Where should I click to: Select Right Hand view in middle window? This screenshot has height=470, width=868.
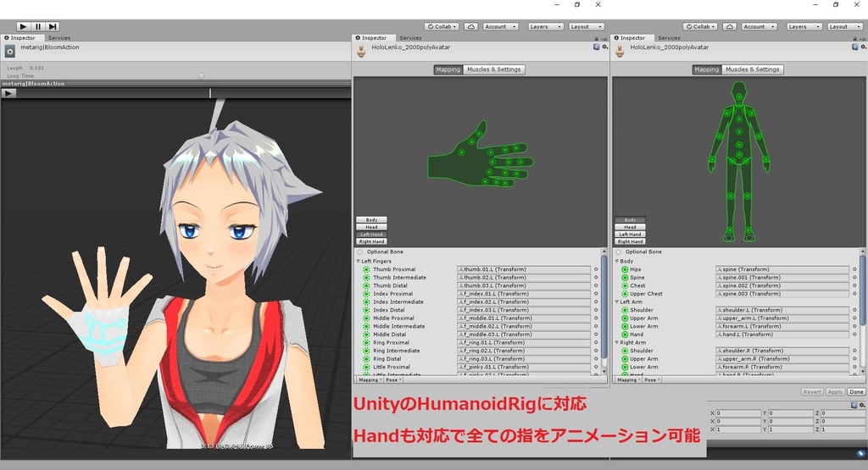point(371,241)
